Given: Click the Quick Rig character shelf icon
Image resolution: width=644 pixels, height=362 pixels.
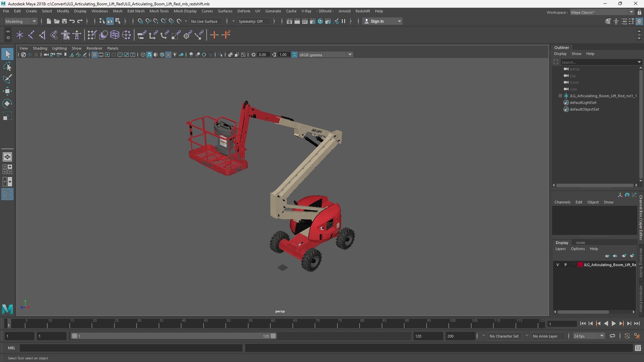Looking at the screenshot, I should 66,35.
